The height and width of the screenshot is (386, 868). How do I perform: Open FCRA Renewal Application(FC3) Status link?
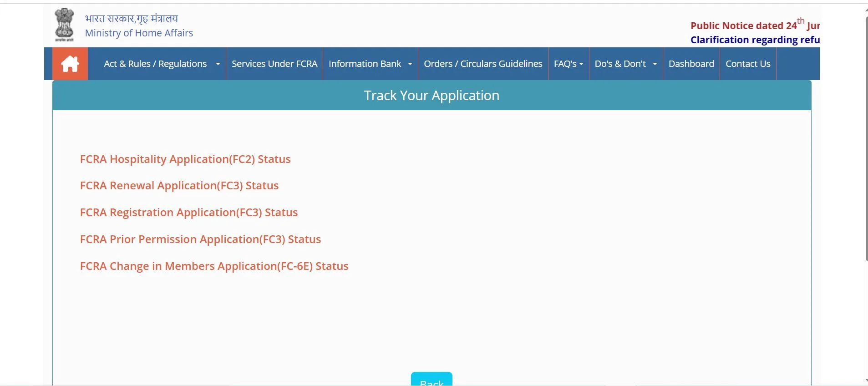(x=179, y=186)
